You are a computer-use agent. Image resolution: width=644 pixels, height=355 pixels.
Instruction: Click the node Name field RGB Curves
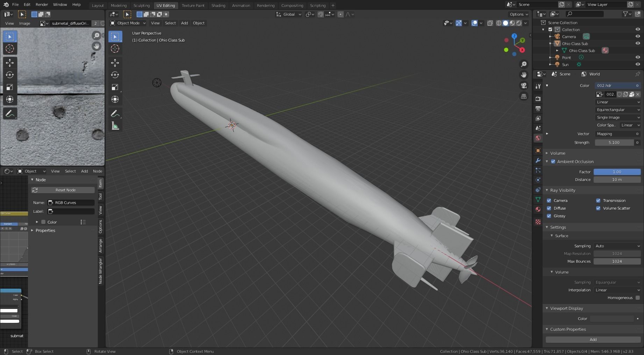[71, 203]
